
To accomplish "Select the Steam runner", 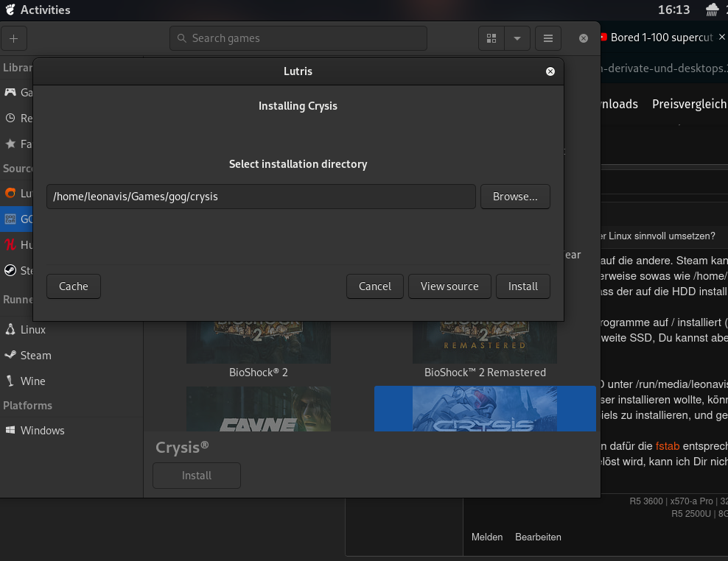I will click(71, 356).
